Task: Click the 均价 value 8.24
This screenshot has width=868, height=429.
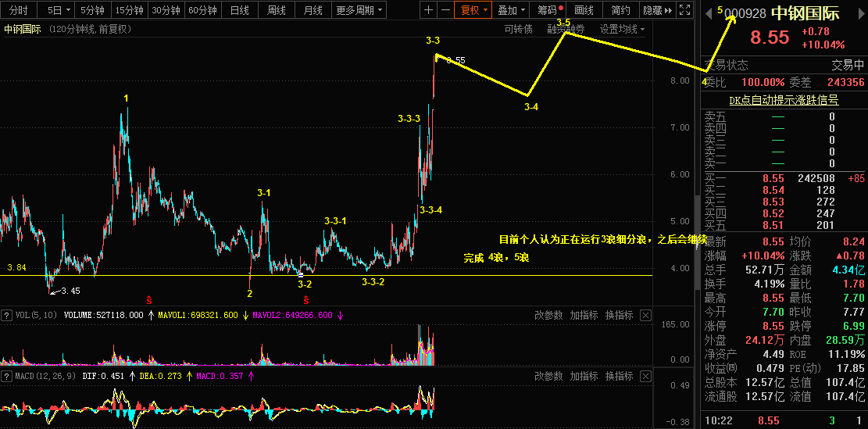Action: [x=852, y=242]
